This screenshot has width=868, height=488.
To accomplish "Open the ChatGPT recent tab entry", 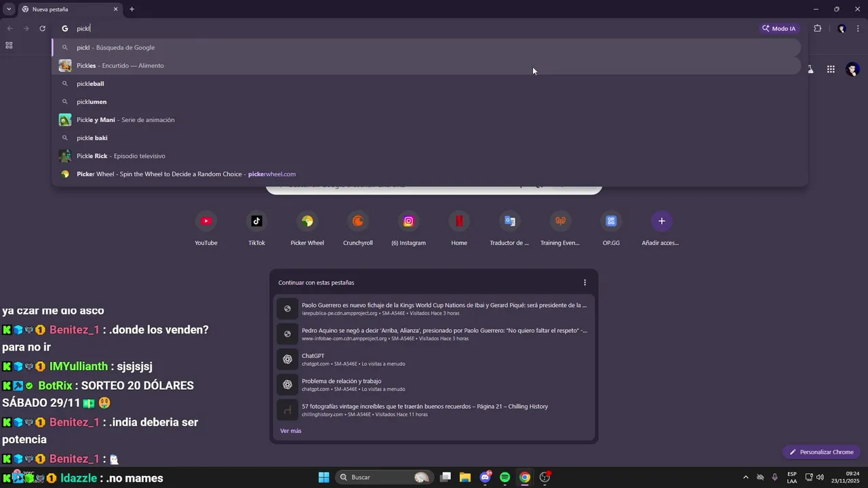I will pyautogui.click(x=433, y=359).
